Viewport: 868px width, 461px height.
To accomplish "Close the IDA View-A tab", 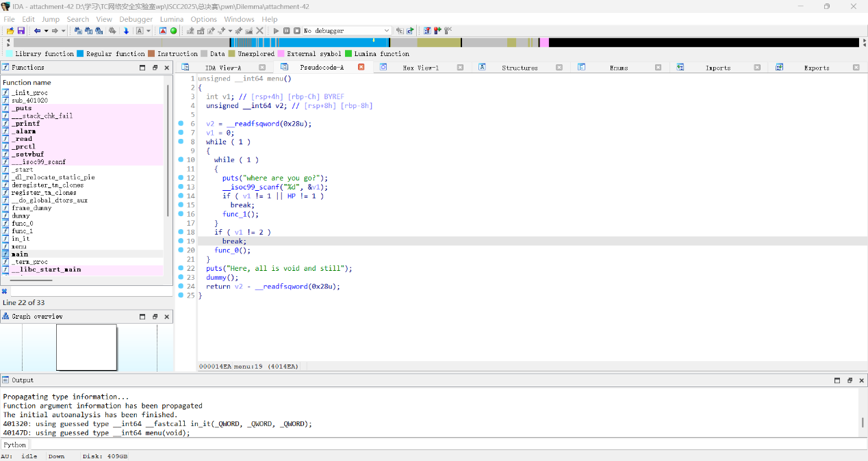I will [262, 67].
